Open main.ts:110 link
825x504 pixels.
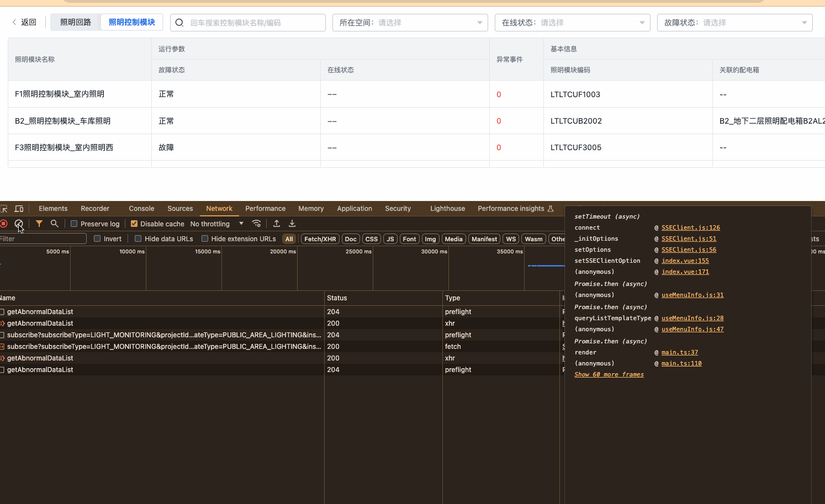[x=681, y=363]
